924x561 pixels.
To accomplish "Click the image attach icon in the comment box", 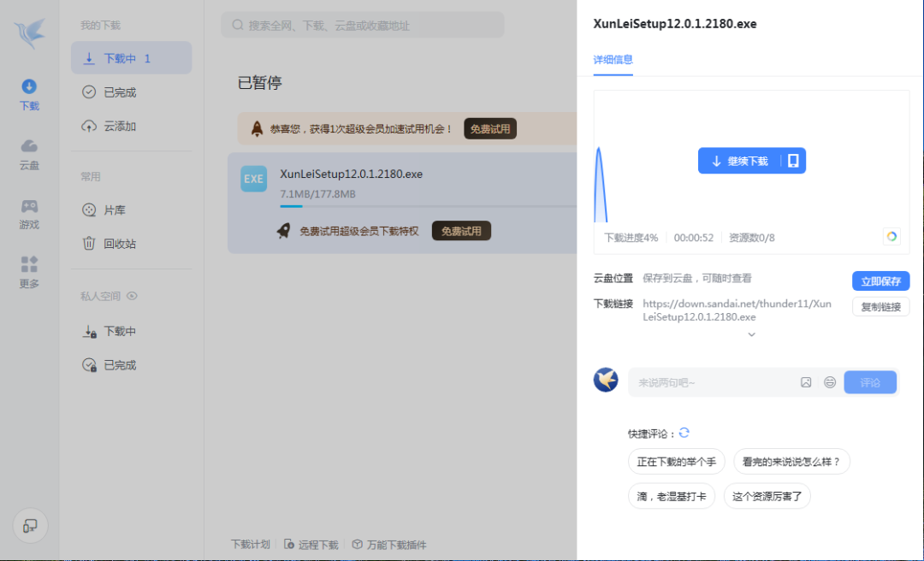I will click(806, 382).
